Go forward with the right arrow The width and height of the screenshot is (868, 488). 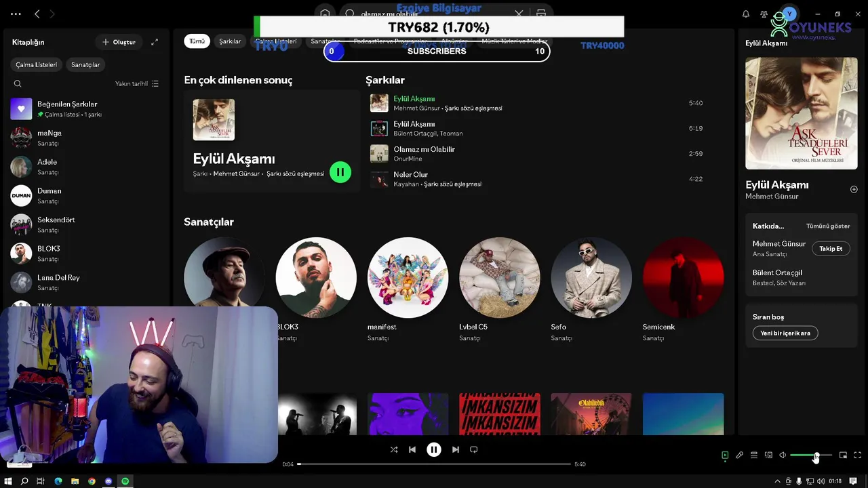[x=52, y=14]
